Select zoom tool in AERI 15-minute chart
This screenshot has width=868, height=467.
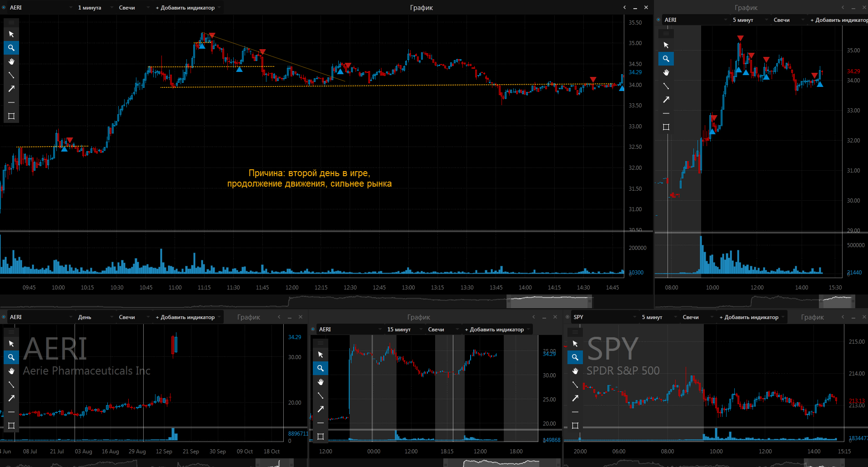point(321,368)
